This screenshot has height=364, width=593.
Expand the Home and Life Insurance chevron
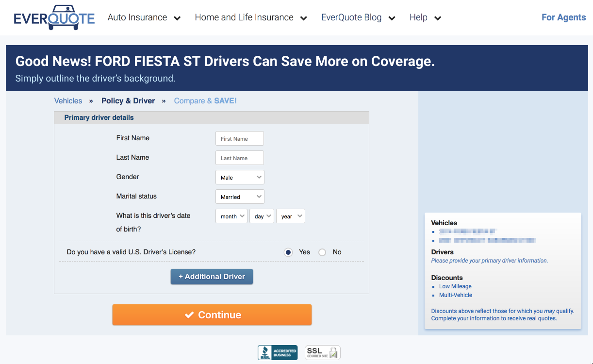point(303,18)
